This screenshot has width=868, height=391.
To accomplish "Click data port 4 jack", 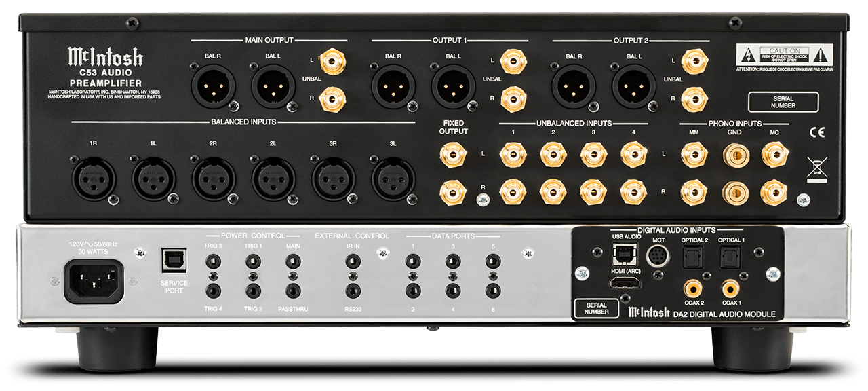I will [453, 291].
